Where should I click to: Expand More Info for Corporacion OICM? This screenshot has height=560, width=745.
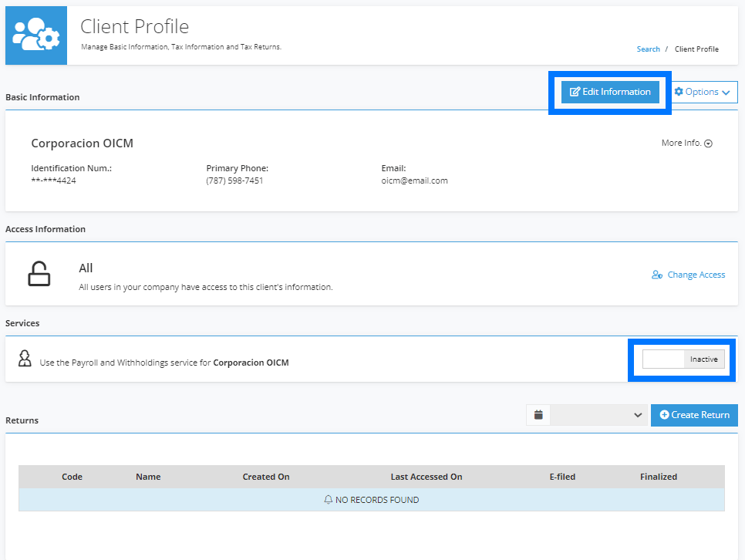pyautogui.click(x=686, y=143)
